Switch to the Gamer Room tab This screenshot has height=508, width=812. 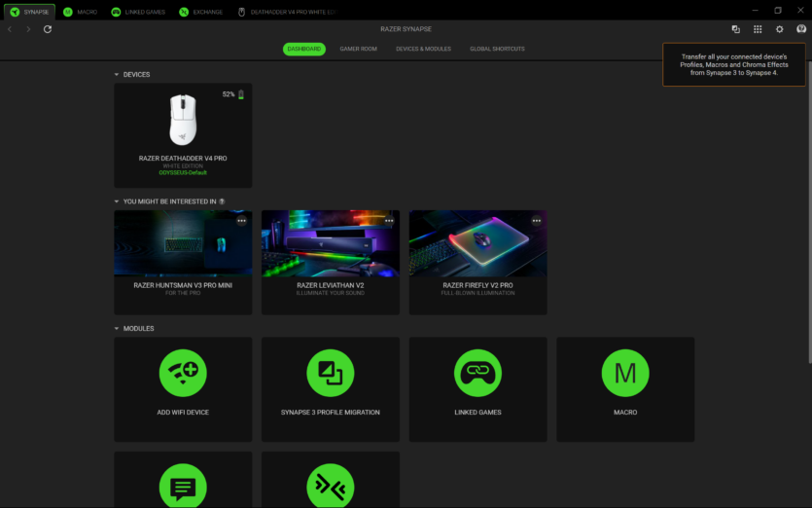pyautogui.click(x=358, y=49)
